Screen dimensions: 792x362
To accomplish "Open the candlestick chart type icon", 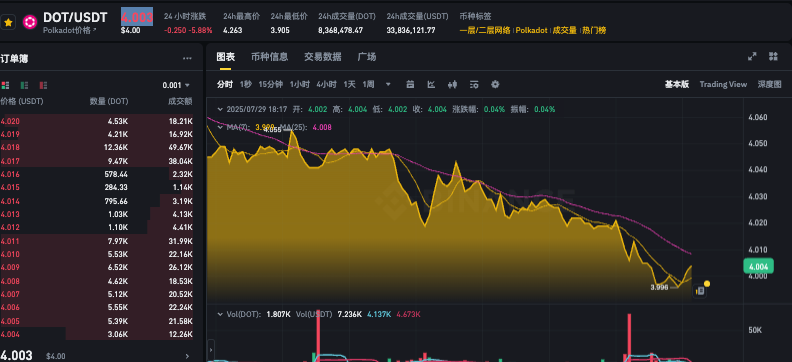I will tap(453, 84).
